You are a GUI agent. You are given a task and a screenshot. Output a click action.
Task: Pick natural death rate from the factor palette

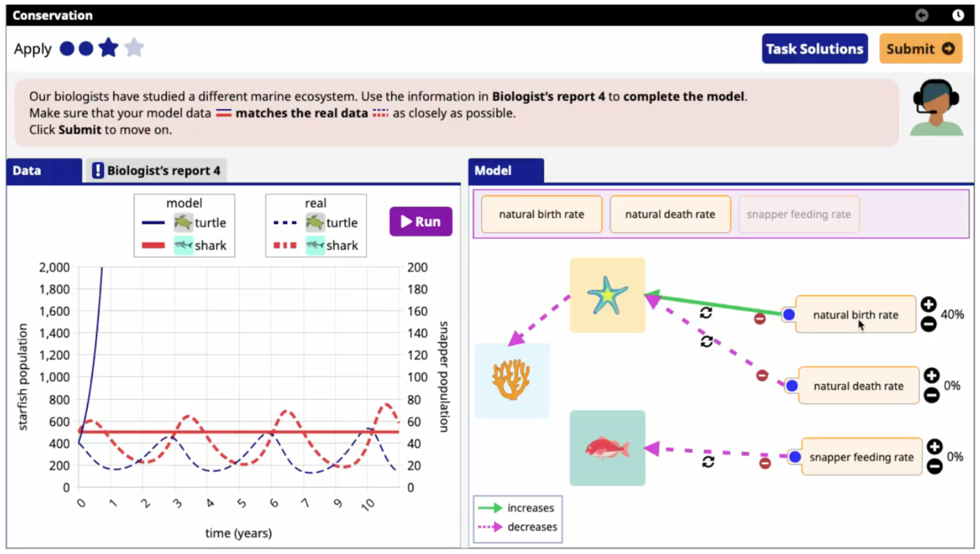pos(670,215)
